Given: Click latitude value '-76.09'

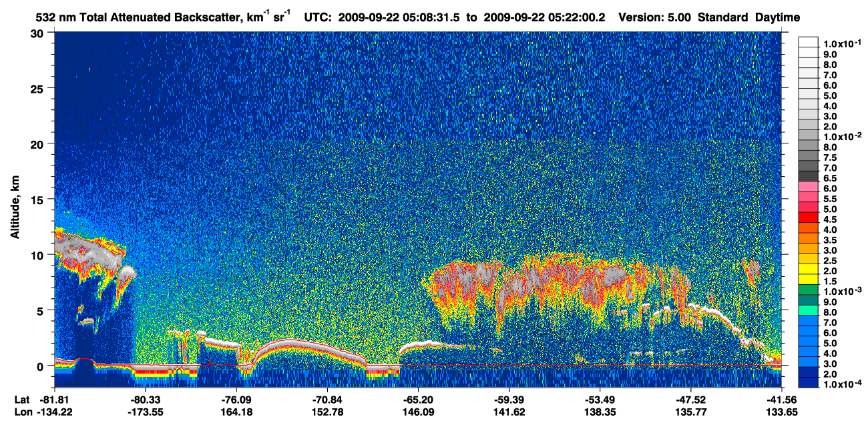Looking at the screenshot, I should [x=236, y=400].
